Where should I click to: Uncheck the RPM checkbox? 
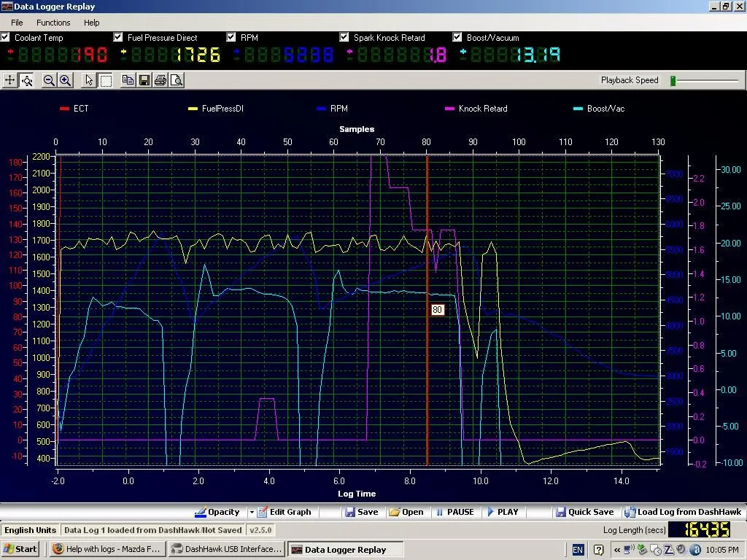click(231, 36)
